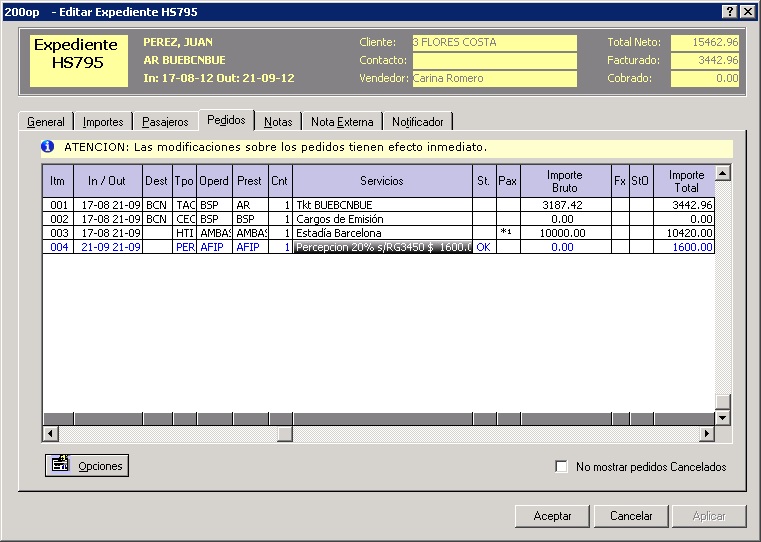Viewport: 761px width, 542px height.
Task: Open the Notas tab
Action: pos(278,122)
